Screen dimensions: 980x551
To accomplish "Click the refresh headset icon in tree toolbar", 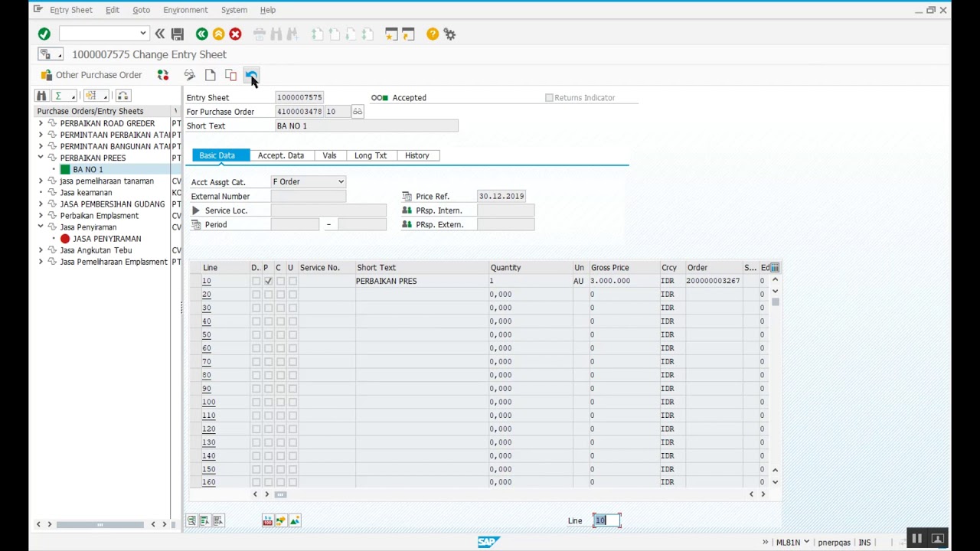I will pos(122,96).
